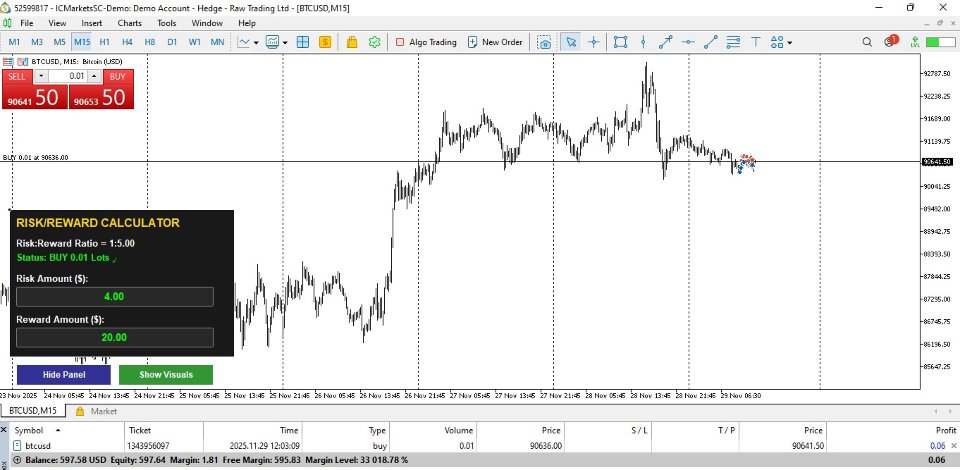Select the diagonal trendline tool
Viewport: 960px width, 470px height.
tap(711, 42)
